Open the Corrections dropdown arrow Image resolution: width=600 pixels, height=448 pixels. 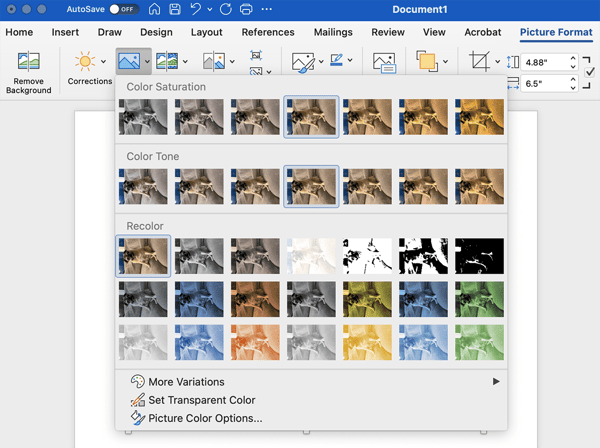click(103, 61)
